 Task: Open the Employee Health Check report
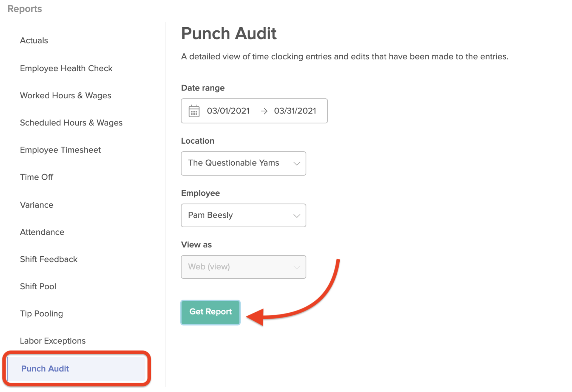pos(66,68)
